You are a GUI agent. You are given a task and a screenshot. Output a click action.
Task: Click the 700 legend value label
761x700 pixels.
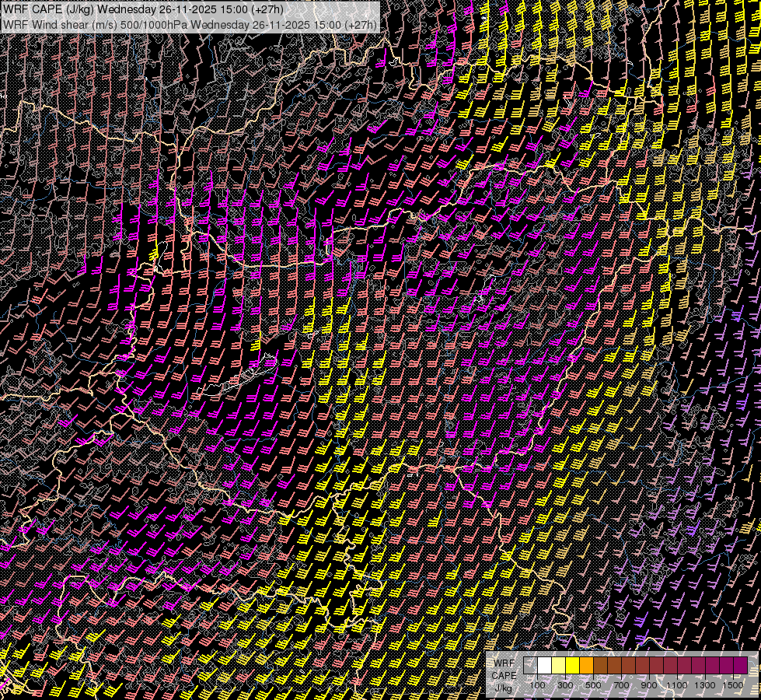(x=621, y=684)
